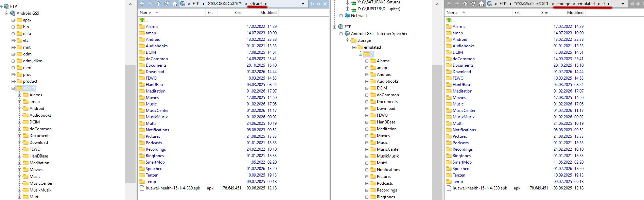Go up one level in emulated/0 pane

465,4
